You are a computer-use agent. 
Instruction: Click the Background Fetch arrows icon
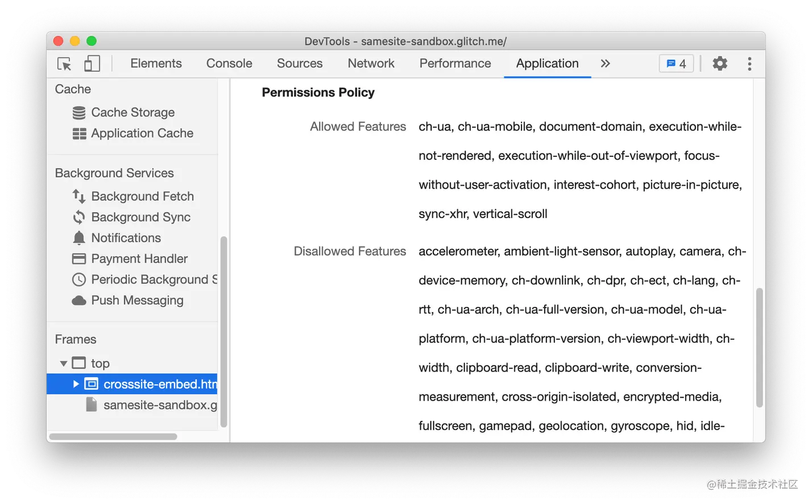(79, 197)
